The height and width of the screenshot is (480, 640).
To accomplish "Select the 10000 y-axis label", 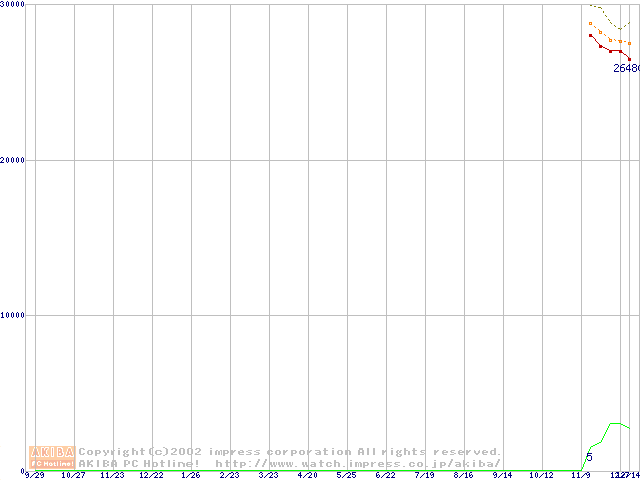I will coord(13,315).
